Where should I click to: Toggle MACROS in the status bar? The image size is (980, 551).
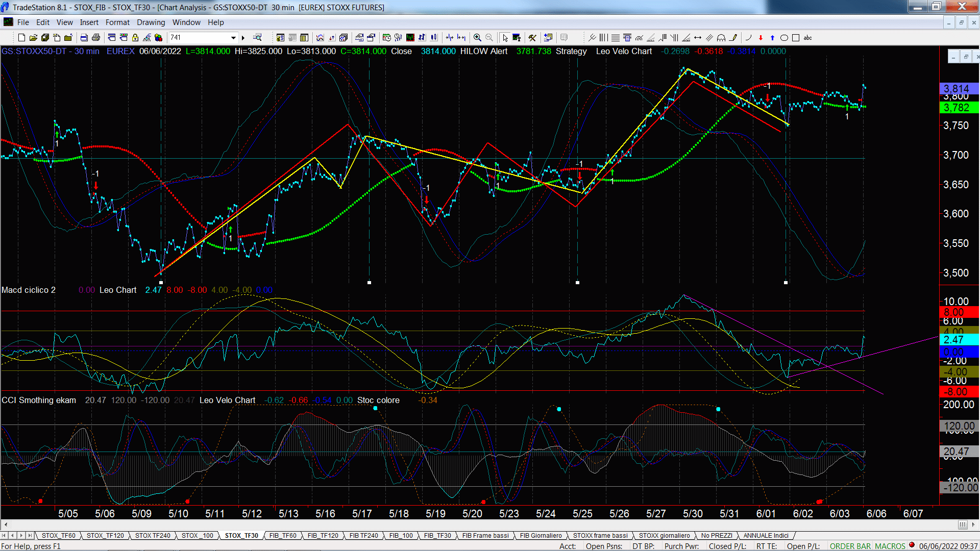click(890, 546)
